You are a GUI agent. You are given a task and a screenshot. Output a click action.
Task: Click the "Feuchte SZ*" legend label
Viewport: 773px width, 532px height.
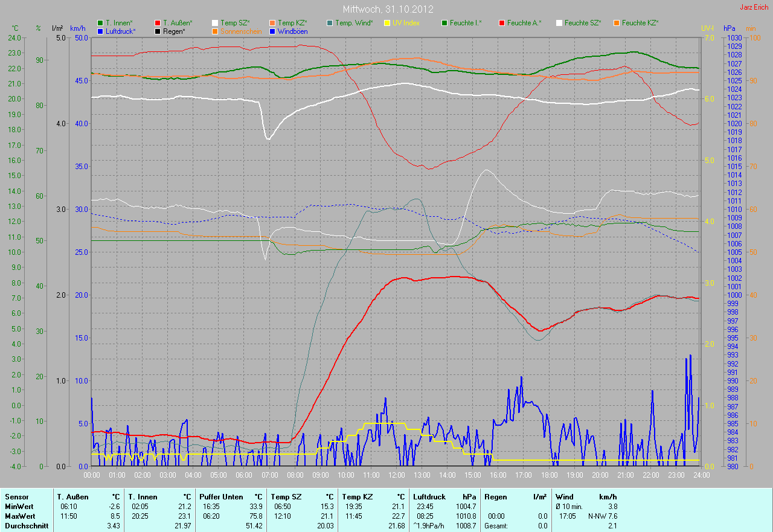(583, 23)
